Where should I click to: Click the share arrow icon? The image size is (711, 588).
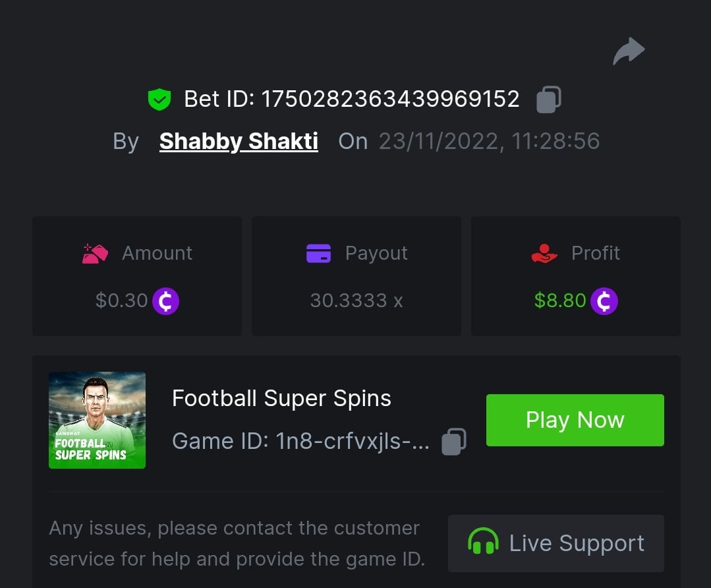tap(629, 51)
